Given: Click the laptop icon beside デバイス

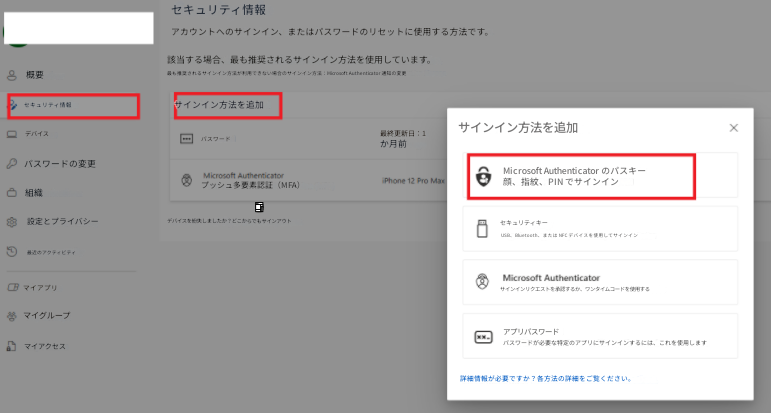Looking at the screenshot, I should (x=12, y=134).
